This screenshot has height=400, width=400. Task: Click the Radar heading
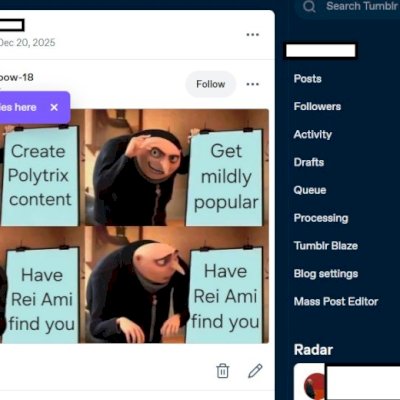click(313, 350)
